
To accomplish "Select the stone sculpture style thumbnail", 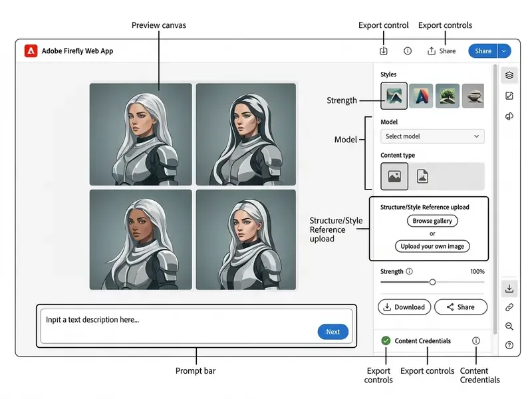I will pos(473,96).
